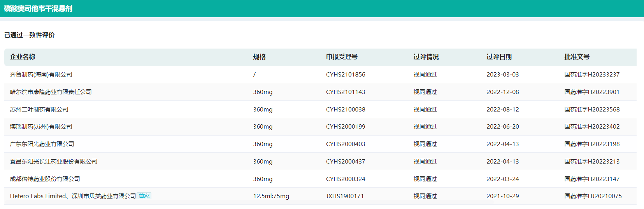The width and height of the screenshot is (644, 209).
Task: Click acceptance number CYHS2101856
Action: click(x=346, y=75)
